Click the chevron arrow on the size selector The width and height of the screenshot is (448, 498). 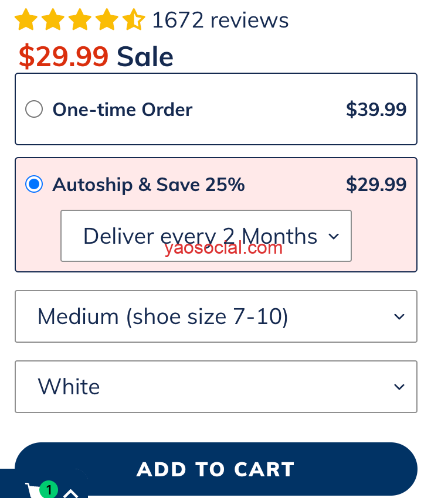[399, 317]
